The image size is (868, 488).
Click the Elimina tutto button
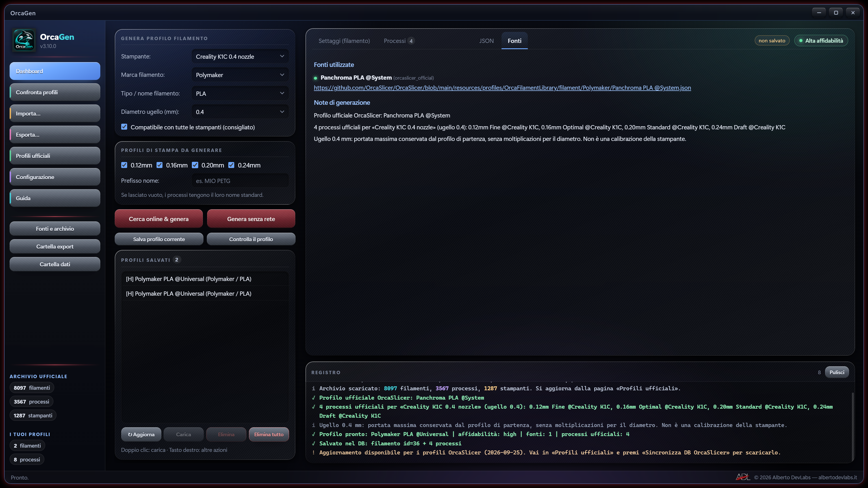click(x=268, y=434)
